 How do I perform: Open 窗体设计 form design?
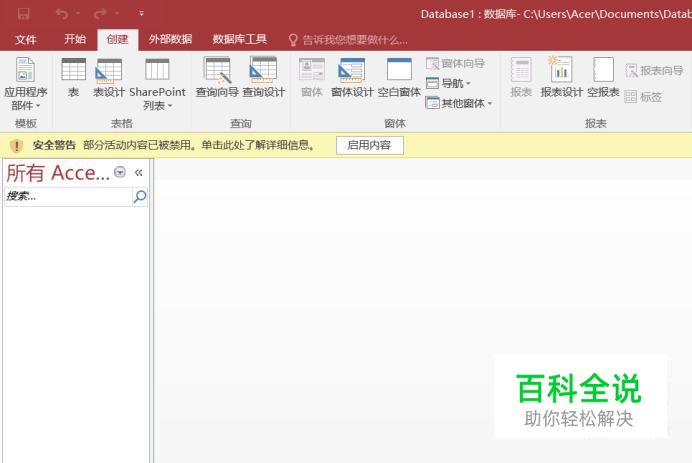(x=352, y=78)
